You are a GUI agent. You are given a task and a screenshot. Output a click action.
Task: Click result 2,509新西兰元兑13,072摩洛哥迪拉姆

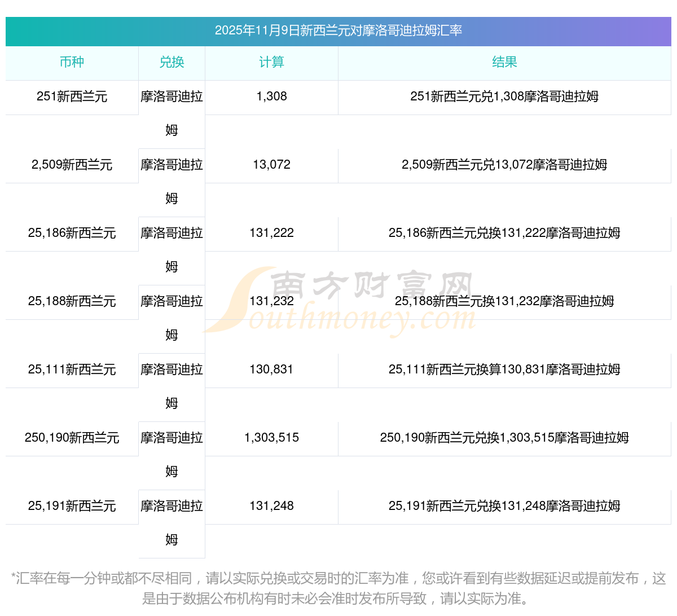[504, 165]
